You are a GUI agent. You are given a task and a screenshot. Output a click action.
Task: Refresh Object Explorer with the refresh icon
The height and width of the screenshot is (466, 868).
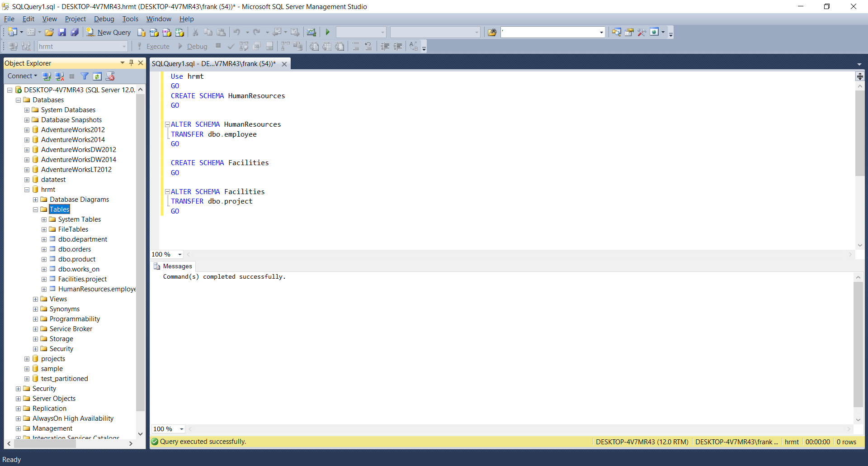(97, 76)
